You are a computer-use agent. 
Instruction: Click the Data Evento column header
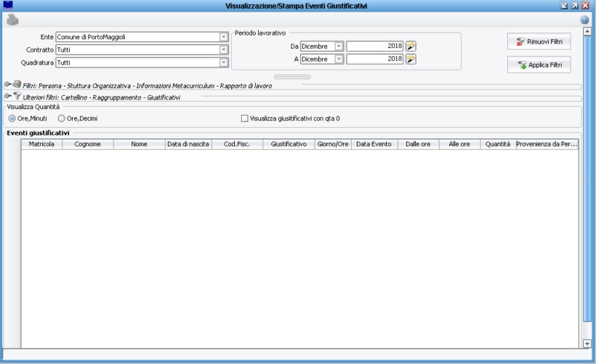click(374, 145)
